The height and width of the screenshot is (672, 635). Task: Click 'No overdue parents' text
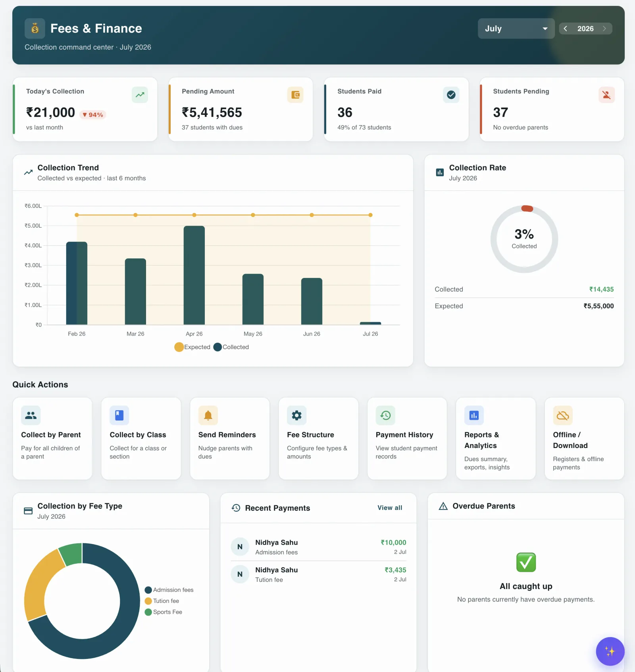click(520, 127)
